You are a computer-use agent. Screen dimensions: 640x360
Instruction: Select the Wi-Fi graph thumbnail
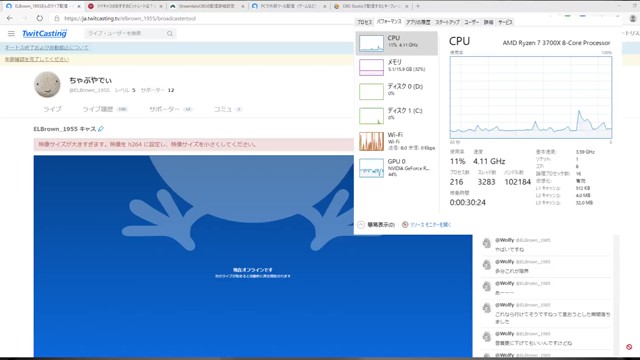(x=371, y=141)
